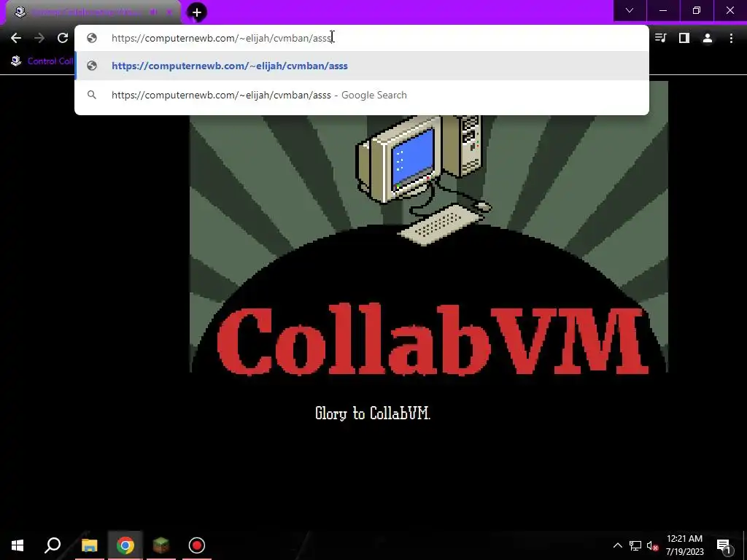Toggle the browser side panel
Viewport: 747px width, 560px height.
point(684,38)
